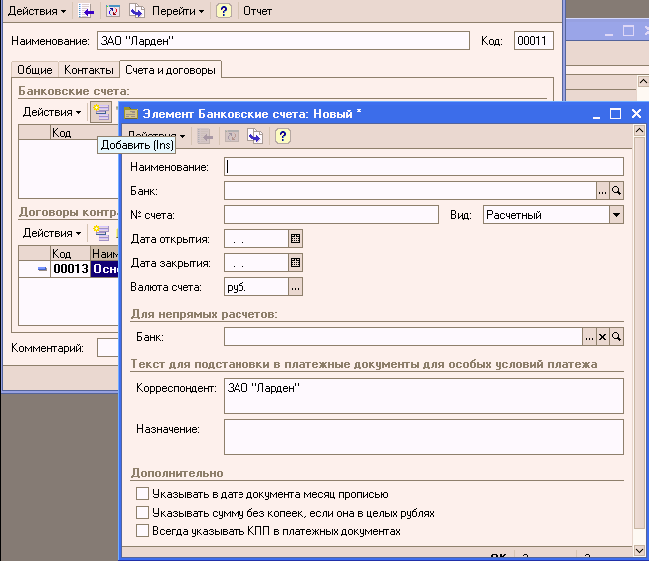Click the Отчет button in toolbar
Image resolution: width=649 pixels, height=561 pixels.
tap(257, 11)
